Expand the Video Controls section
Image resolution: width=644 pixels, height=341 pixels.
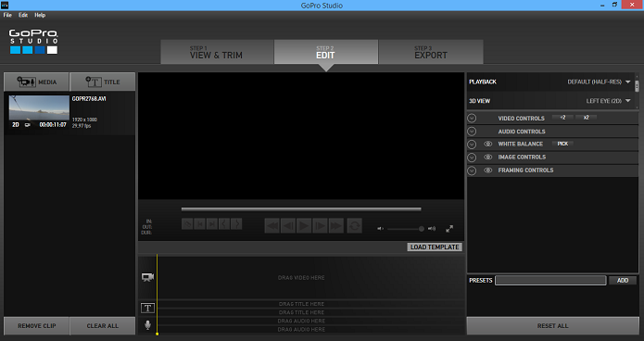coord(472,119)
